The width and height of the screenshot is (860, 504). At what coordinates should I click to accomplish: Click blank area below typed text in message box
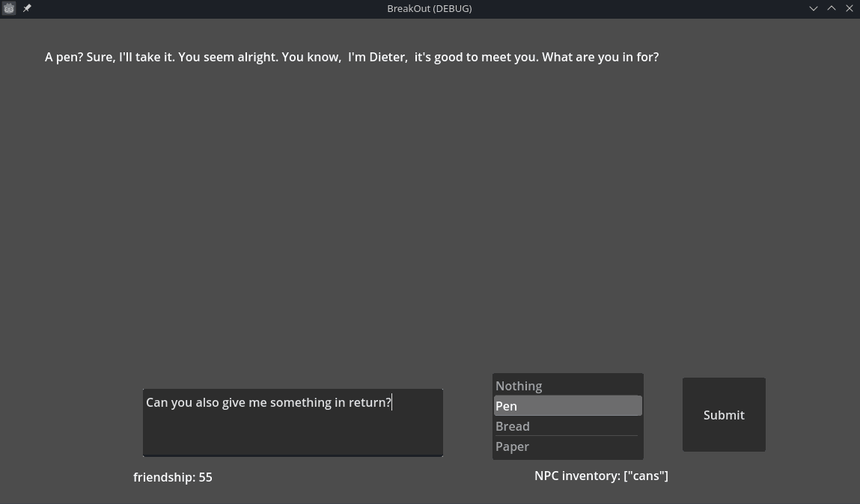tap(292, 434)
